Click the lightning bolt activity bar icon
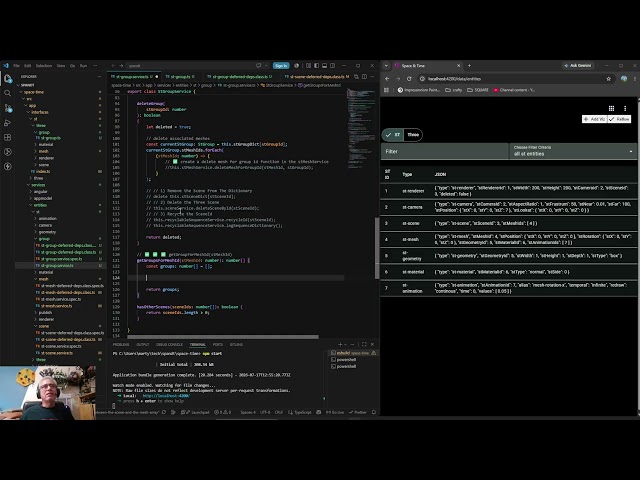 (x=8, y=167)
